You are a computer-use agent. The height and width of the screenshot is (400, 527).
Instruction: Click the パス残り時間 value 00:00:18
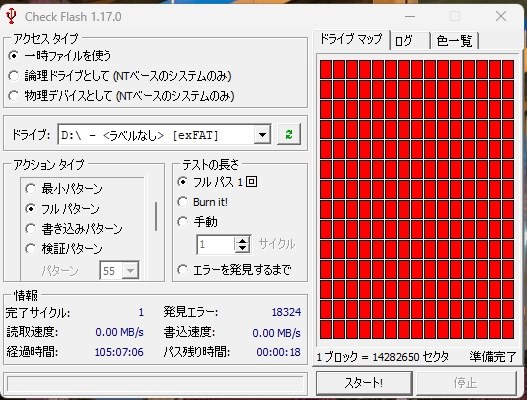point(278,352)
